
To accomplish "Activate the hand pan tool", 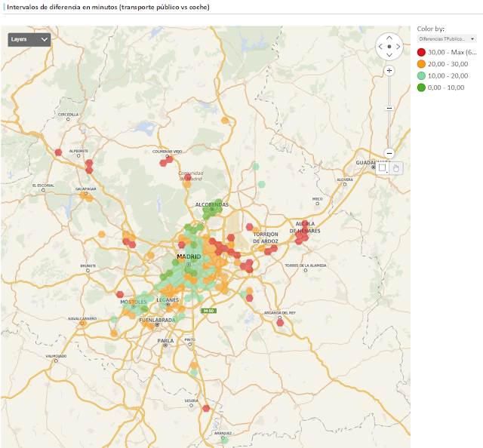I will click(396, 168).
